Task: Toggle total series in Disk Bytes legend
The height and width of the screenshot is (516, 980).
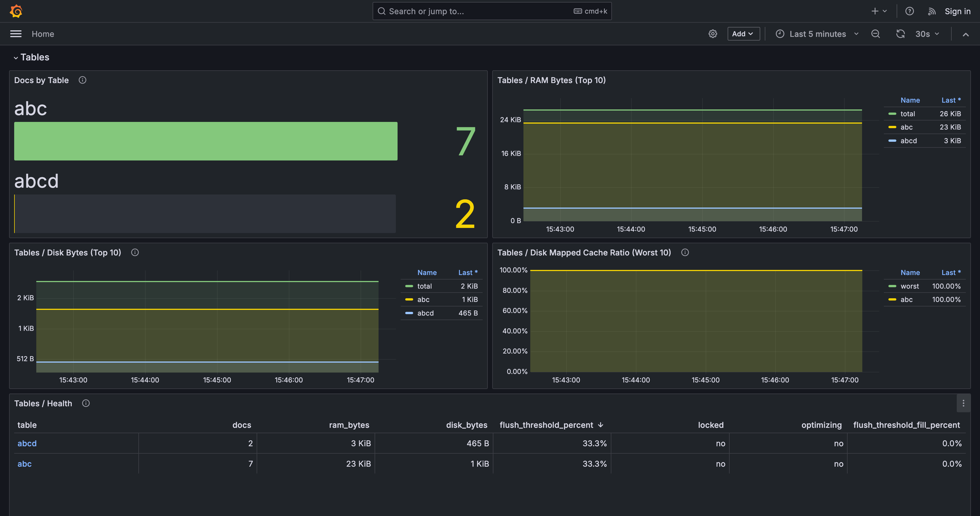Action: 424,286
